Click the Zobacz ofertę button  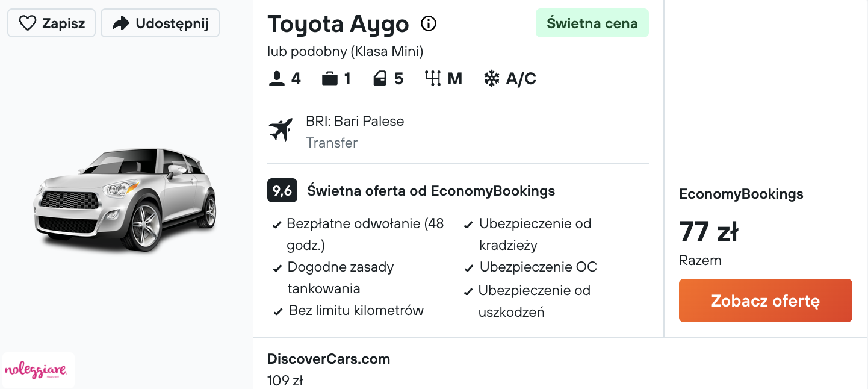click(766, 300)
